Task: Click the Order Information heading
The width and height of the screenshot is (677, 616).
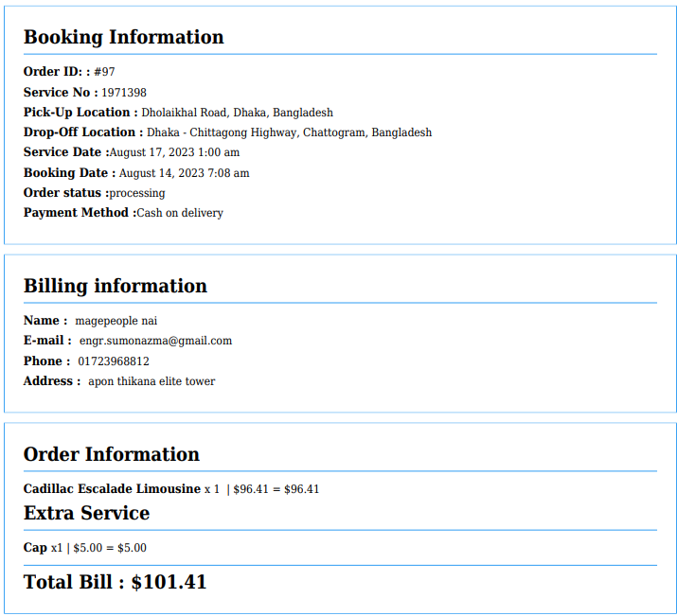Action: pos(111,455)
